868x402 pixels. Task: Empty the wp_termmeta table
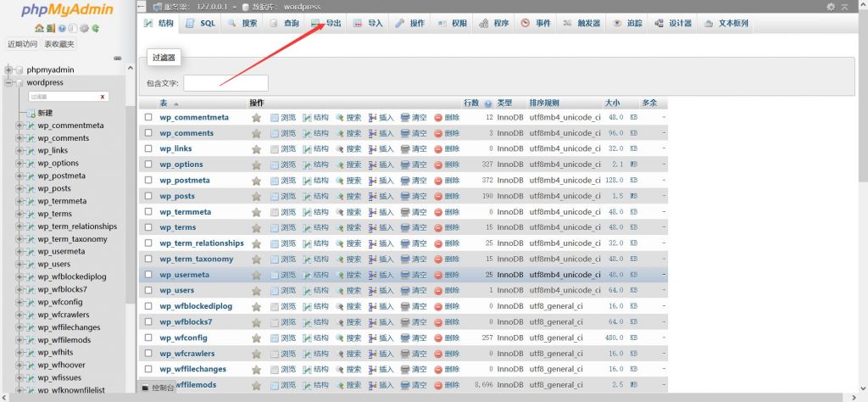pos(414,212)
